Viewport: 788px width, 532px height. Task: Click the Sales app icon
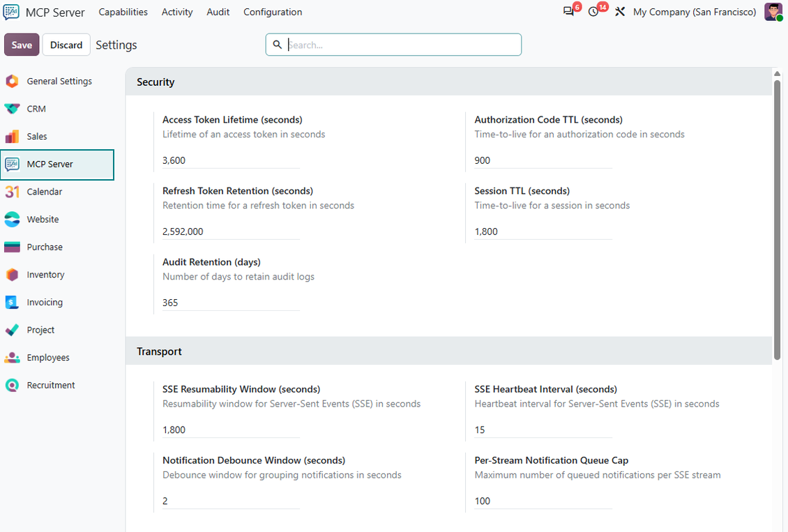pos(12,136)
